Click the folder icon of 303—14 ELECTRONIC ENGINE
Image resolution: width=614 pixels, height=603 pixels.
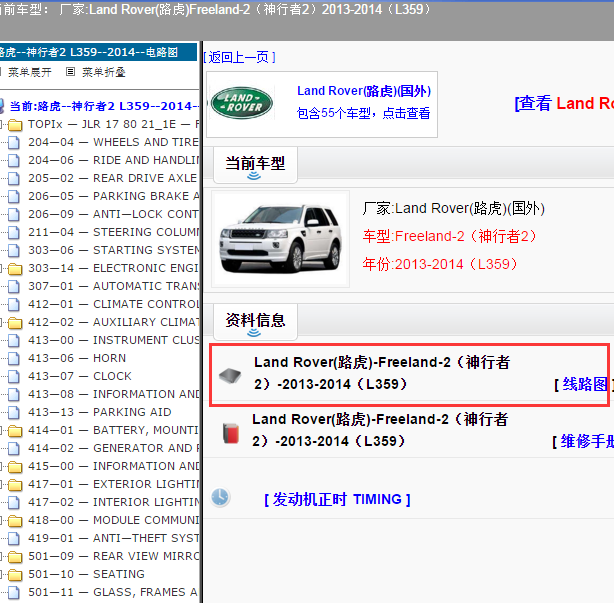15,269
